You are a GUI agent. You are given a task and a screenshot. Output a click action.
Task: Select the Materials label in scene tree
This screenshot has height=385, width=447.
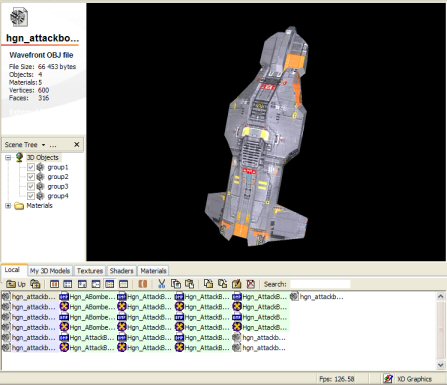tap(39, 206)
